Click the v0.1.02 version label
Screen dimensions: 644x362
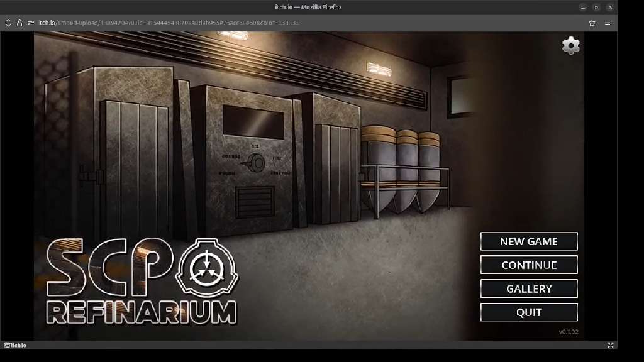568,332
